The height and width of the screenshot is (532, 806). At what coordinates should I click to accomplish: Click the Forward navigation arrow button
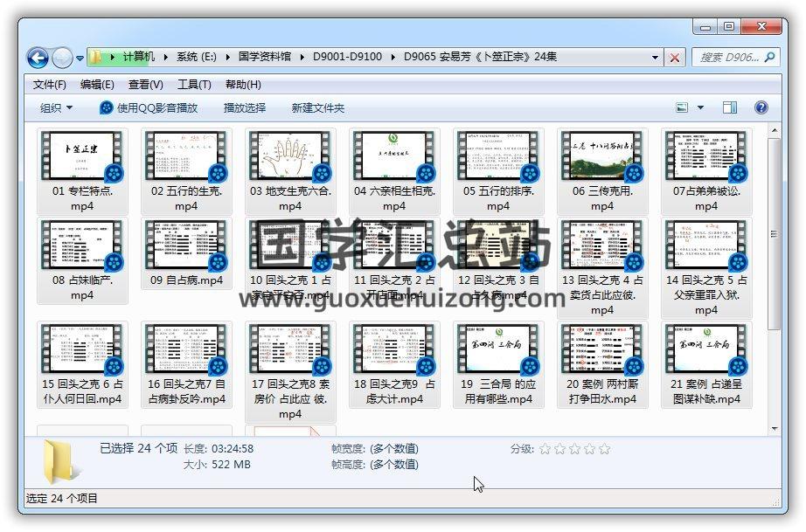[x=62, y=59]
